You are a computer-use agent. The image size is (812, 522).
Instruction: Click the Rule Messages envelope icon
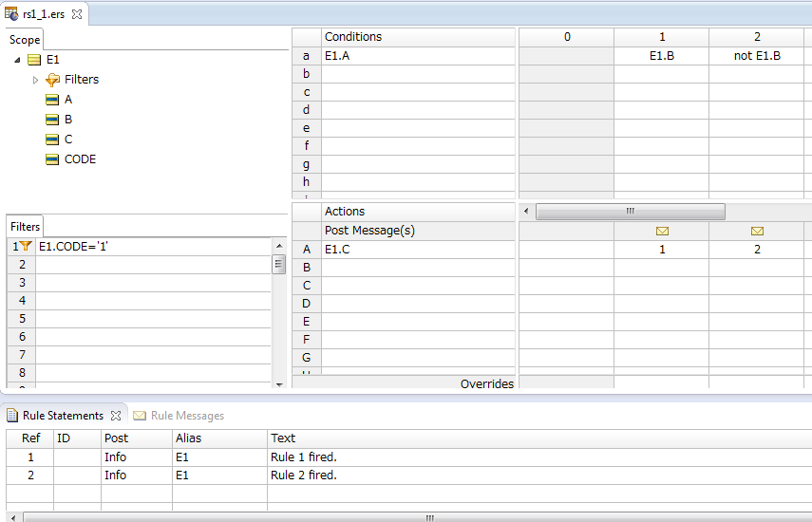pos(140,416)
